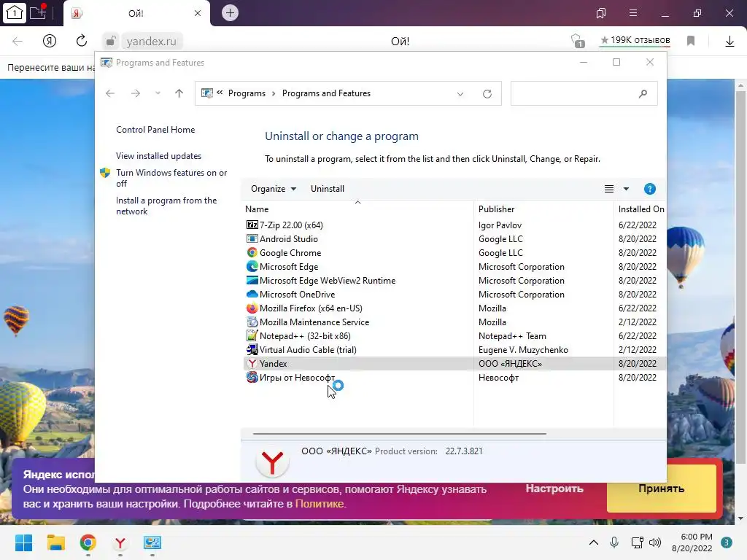Image resolution: width=747 pixels, height=560 pixels.
Task: Click the Edge WebView2 Runtime icon
Action: pos(252,280)
